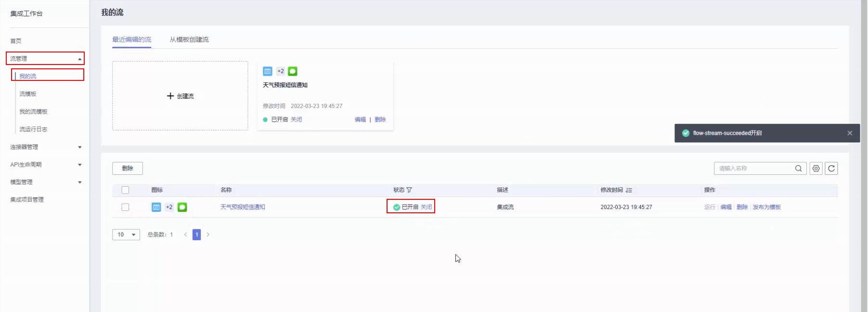Open table column settings gear icon

816,169
